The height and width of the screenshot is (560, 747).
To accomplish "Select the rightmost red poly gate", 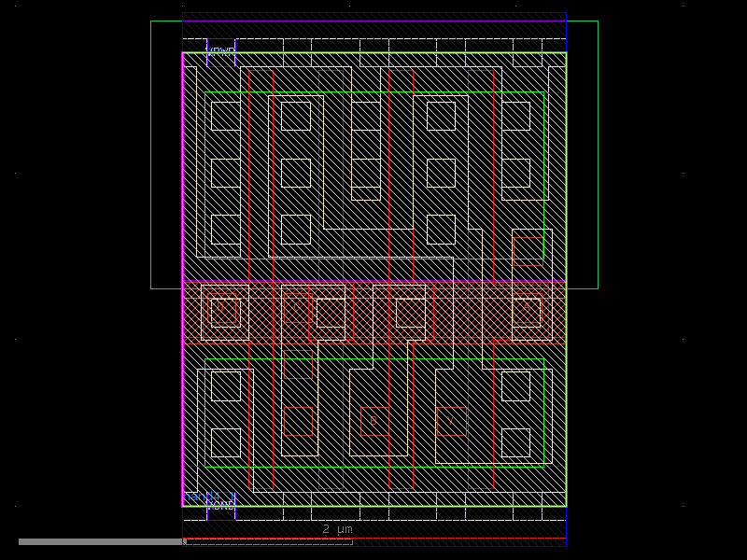I will pyautogui.click(x=495, y=168).
